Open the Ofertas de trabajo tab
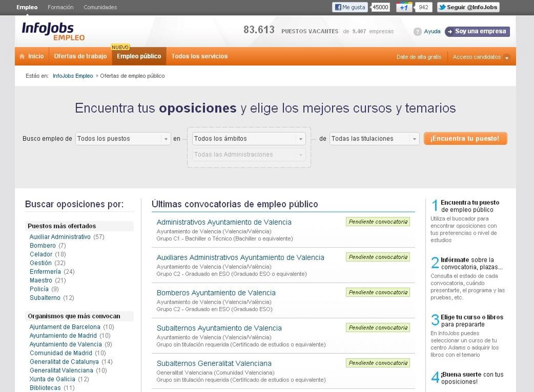The image size is (534, 392). click(80, 56)
